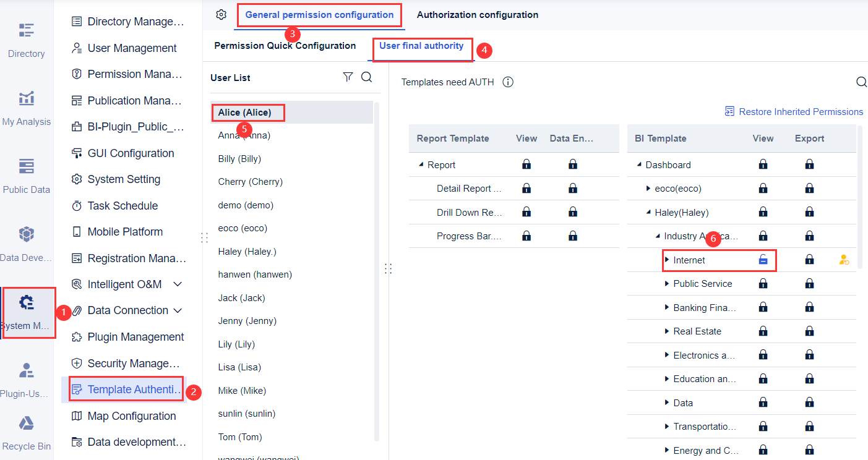Unlock the View permission for Public Service
This screenshot has height=460, width=868.
[763, 283]
